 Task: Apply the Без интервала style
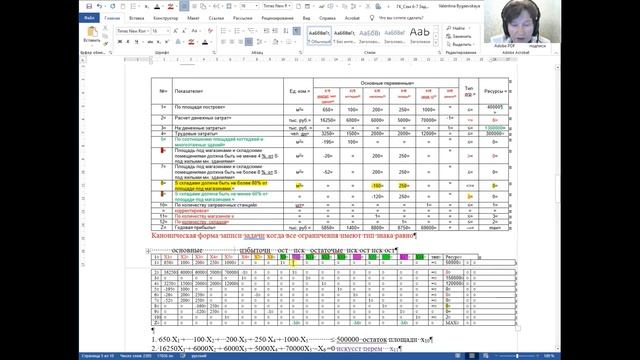(x=344, y=36)
